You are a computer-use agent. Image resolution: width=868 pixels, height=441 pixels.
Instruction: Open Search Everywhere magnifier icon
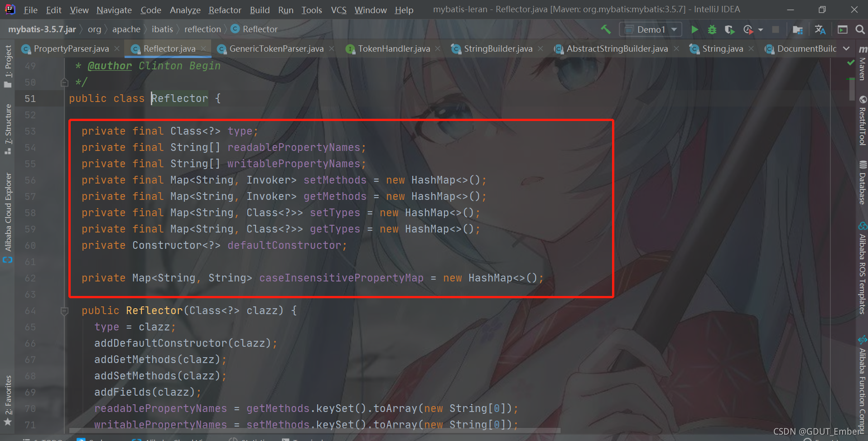tap(860, 29)
